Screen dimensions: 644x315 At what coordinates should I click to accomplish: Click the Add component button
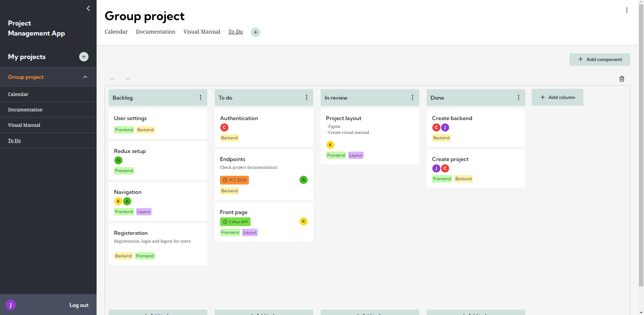point(600,59)
